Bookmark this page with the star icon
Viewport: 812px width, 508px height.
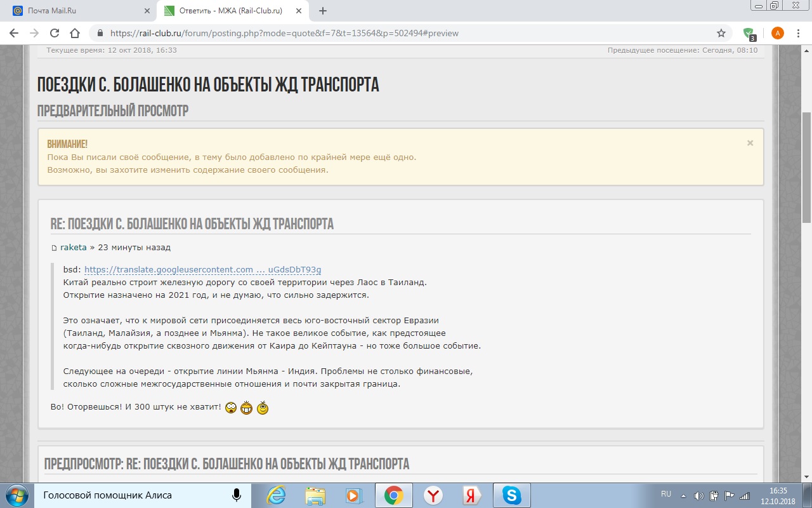pos(721,33)
